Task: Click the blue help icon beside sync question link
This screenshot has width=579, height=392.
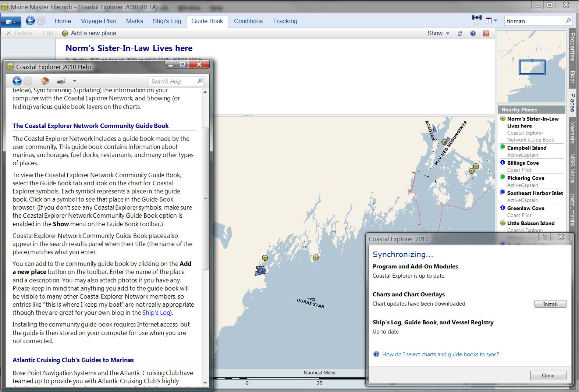Action: click(376, 354)
